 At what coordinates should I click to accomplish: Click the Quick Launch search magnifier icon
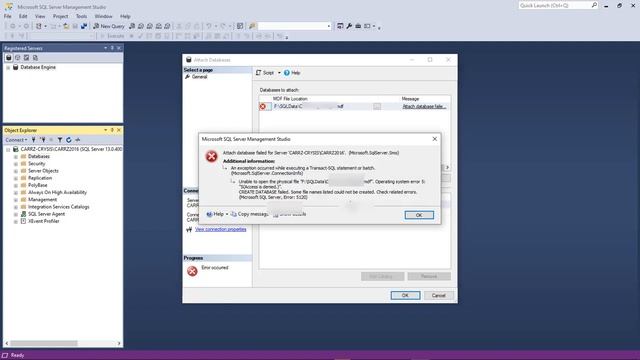tap(594, 5)
